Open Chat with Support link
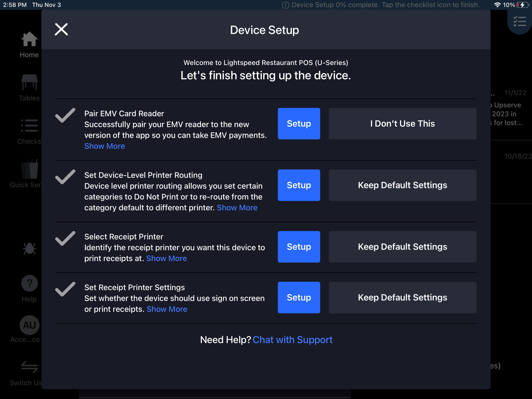 [292, 340]
